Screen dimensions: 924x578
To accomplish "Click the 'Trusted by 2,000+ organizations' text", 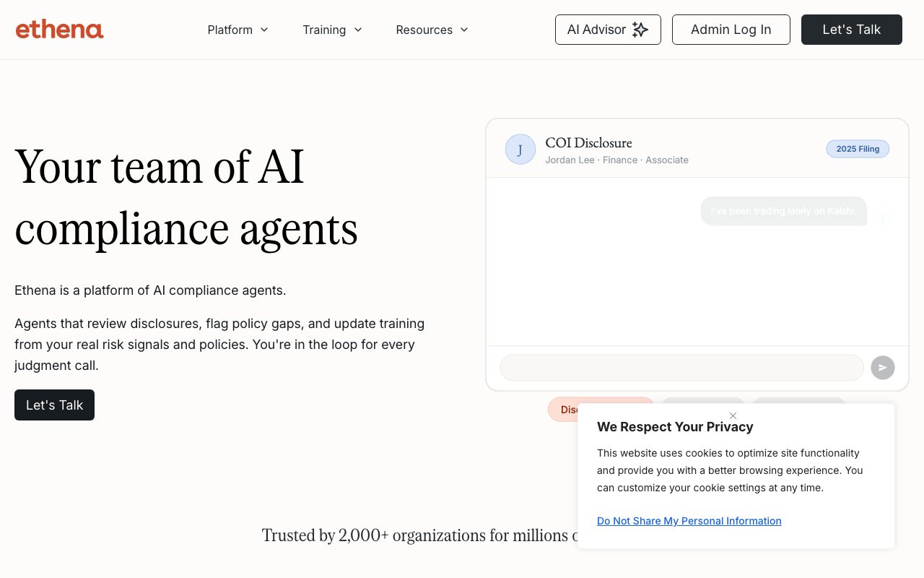I will [419, 535].
